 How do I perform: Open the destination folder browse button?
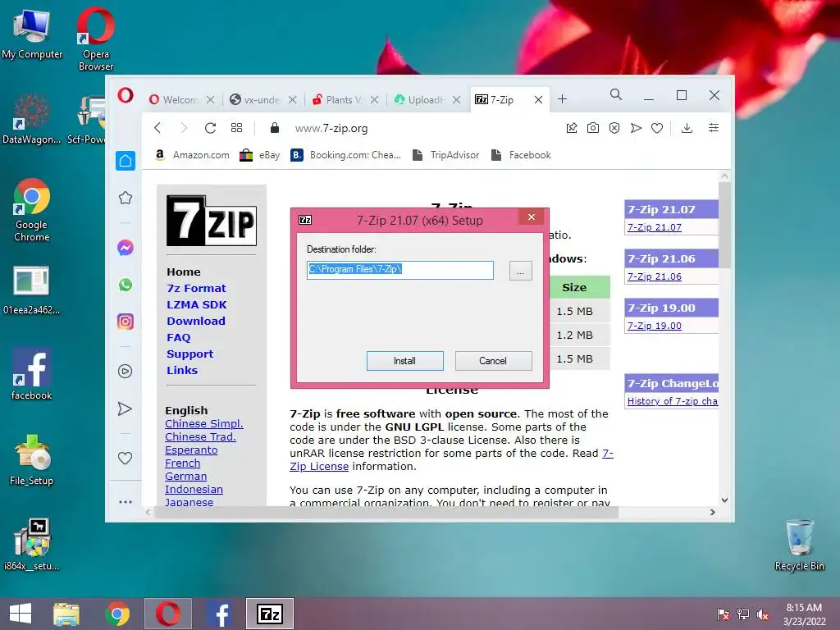point(520,271)
